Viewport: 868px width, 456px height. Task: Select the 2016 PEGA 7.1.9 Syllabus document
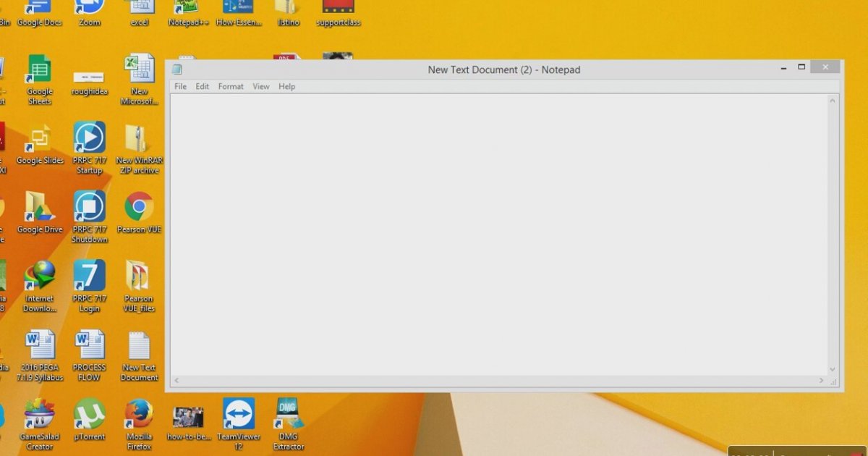click(40, 355)
